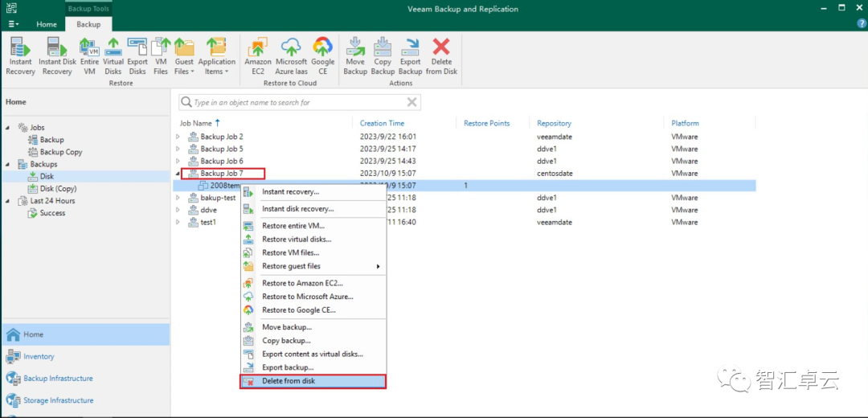Sort by the Restore Points column header

(x=486, y=124)
